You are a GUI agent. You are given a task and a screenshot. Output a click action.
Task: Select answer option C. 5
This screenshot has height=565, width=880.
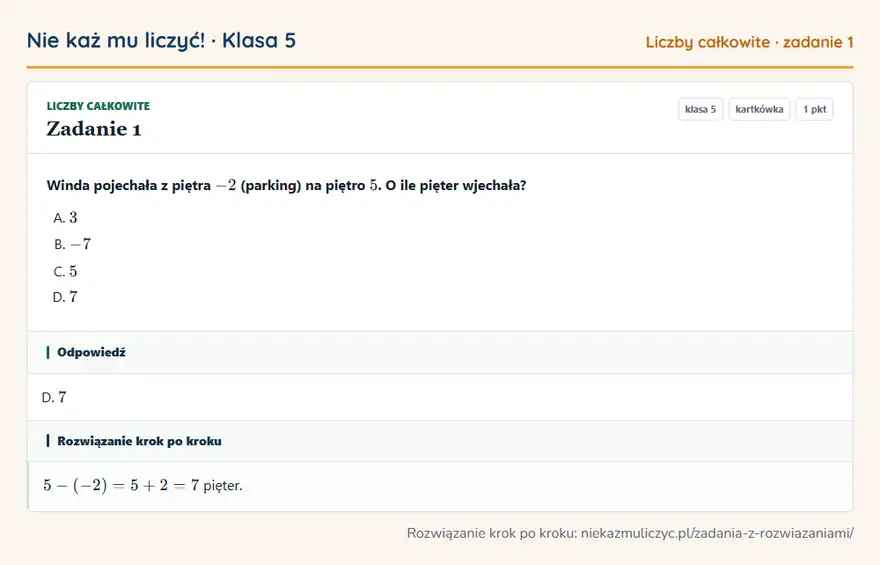click(x=65, y=272)
